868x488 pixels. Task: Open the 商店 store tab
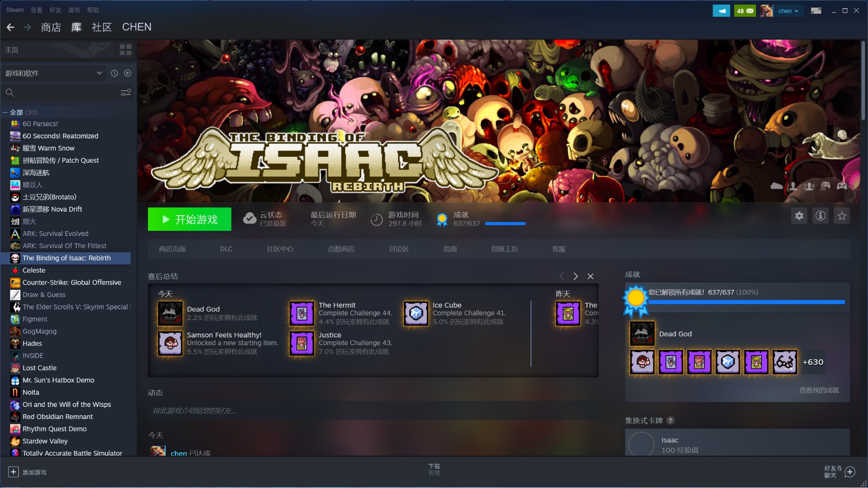click(51, 27)
